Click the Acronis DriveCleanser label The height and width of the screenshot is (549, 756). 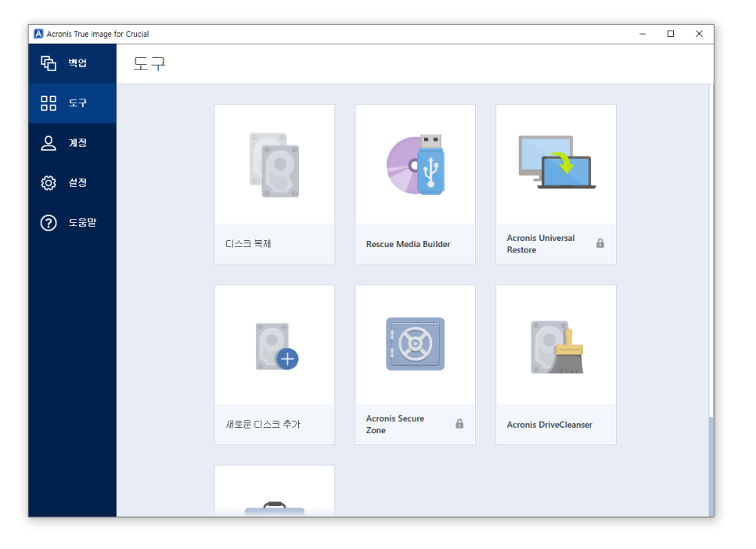coord(549,425)
